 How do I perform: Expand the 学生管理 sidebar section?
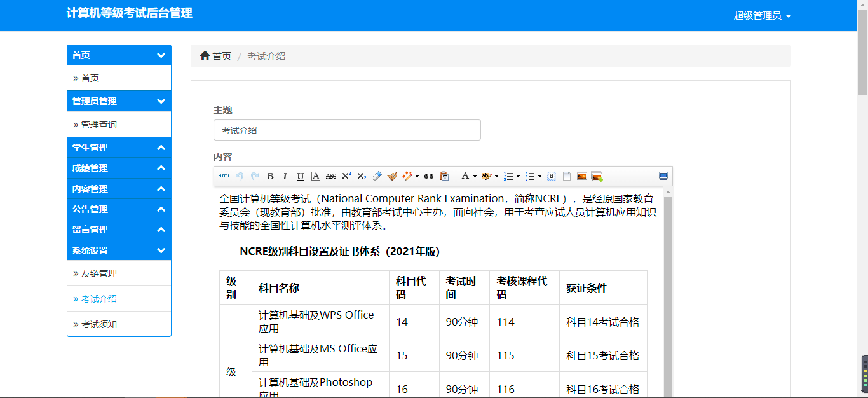pos(119,148)
